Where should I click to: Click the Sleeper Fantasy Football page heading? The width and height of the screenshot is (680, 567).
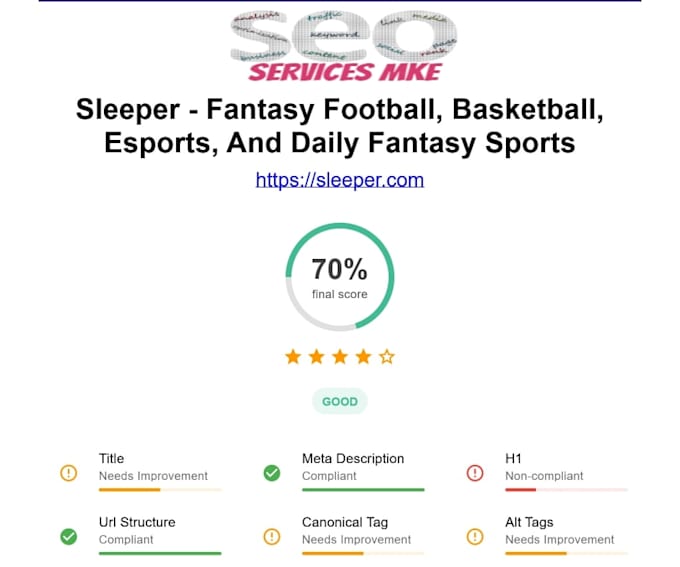coord(340,126)
